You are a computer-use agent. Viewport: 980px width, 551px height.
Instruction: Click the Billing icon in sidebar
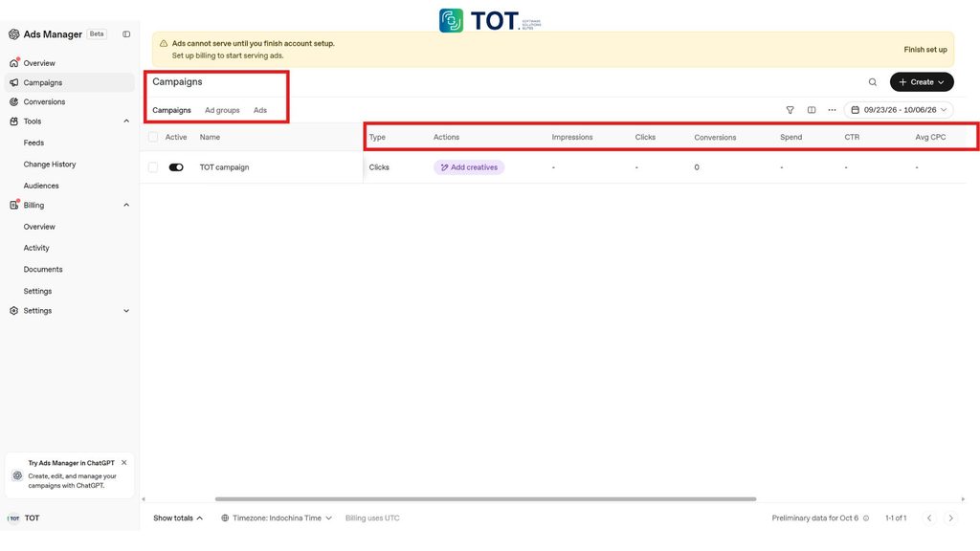coord(13,205)
